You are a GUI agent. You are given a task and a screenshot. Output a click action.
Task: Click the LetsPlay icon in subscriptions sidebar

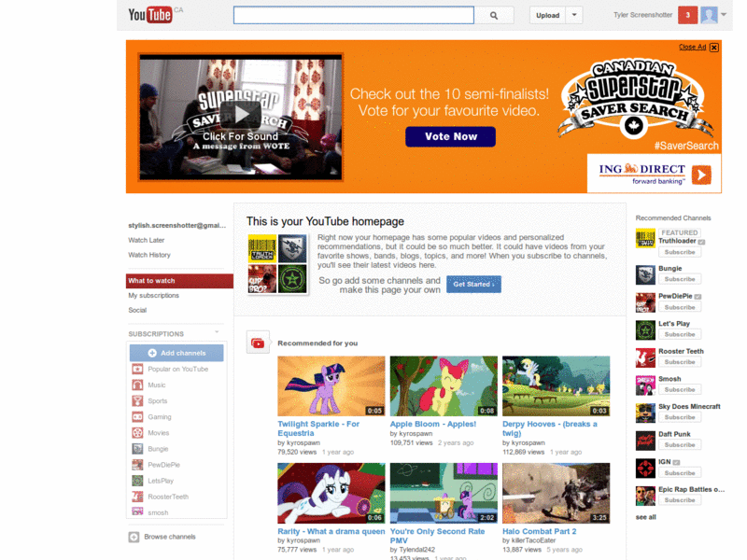[x=137, y=481]
